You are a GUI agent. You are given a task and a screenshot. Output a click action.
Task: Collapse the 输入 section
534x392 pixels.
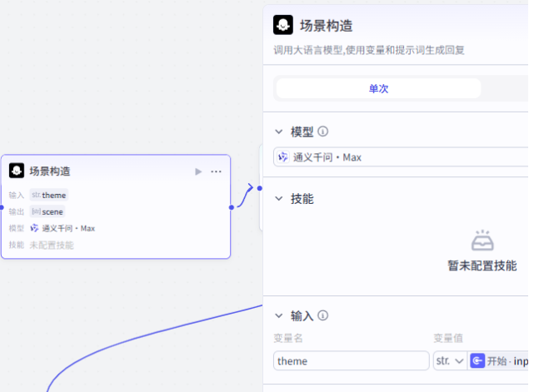pyautogui.click(x=279, y=315)
